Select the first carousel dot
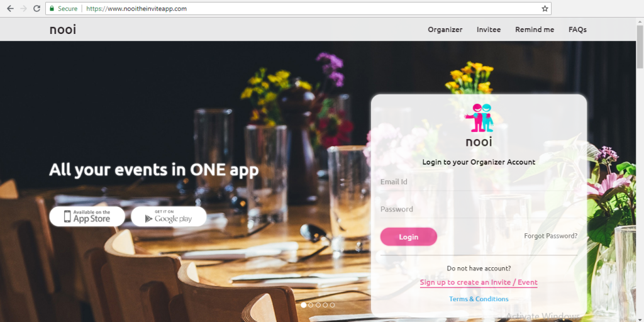644x322 pixels. pyautogui.click(x=304, y=305)
